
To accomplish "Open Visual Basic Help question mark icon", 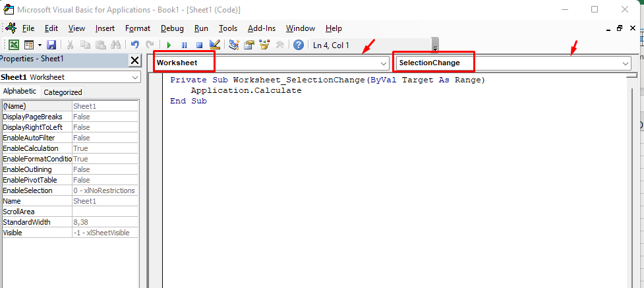I will coord(299,44).
